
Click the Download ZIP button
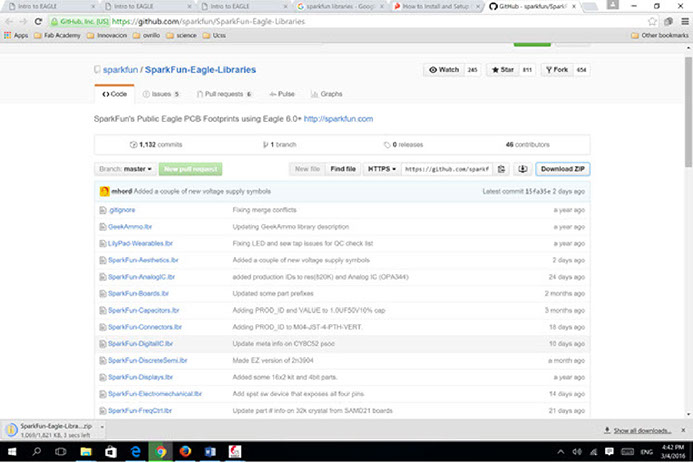(x=563, y=169)
